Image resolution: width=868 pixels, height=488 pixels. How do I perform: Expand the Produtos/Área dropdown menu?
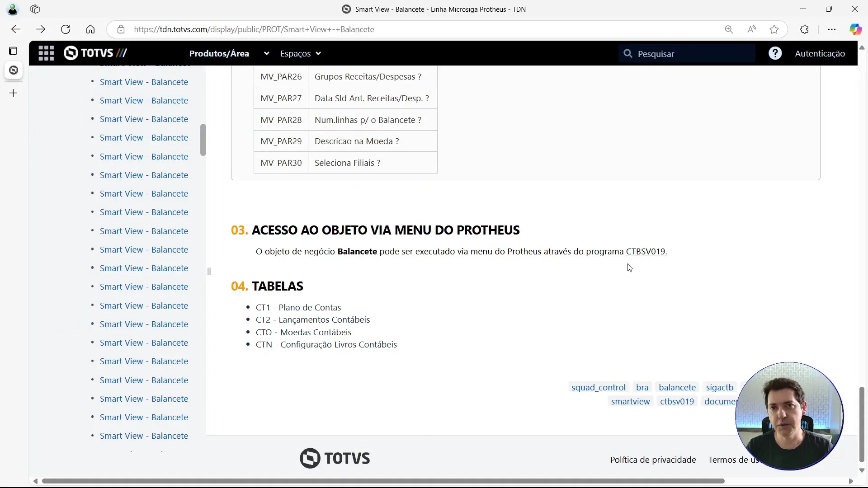click(230, 53)
